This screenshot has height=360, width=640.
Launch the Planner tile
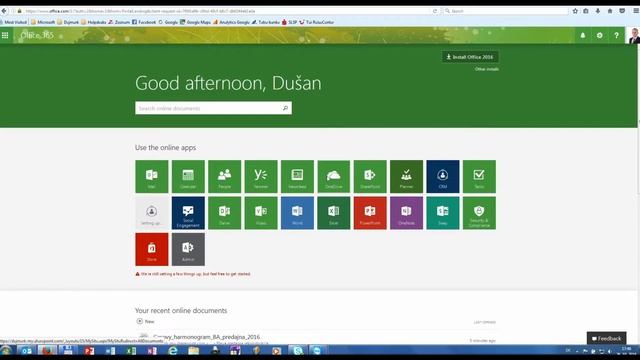coord(407,176)
